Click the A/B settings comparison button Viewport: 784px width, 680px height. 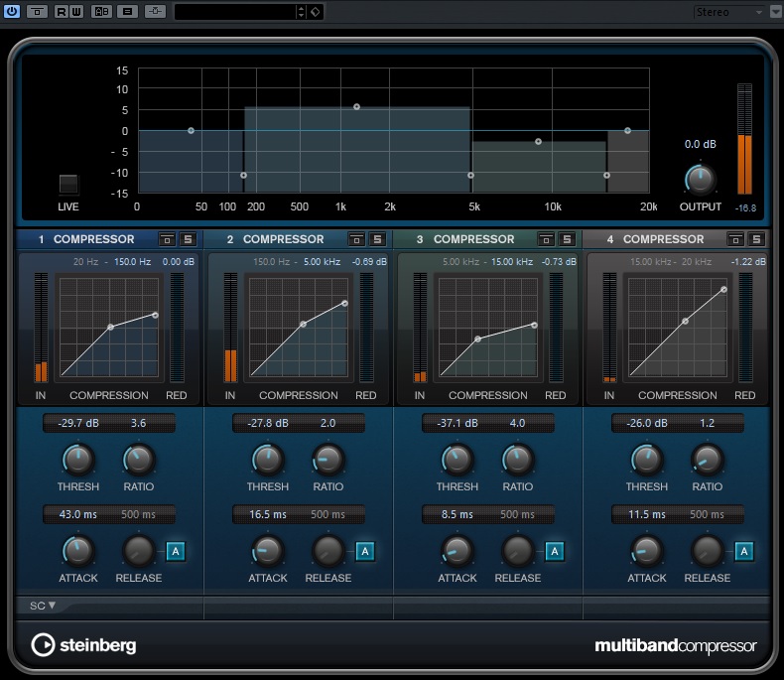point(101,12)
